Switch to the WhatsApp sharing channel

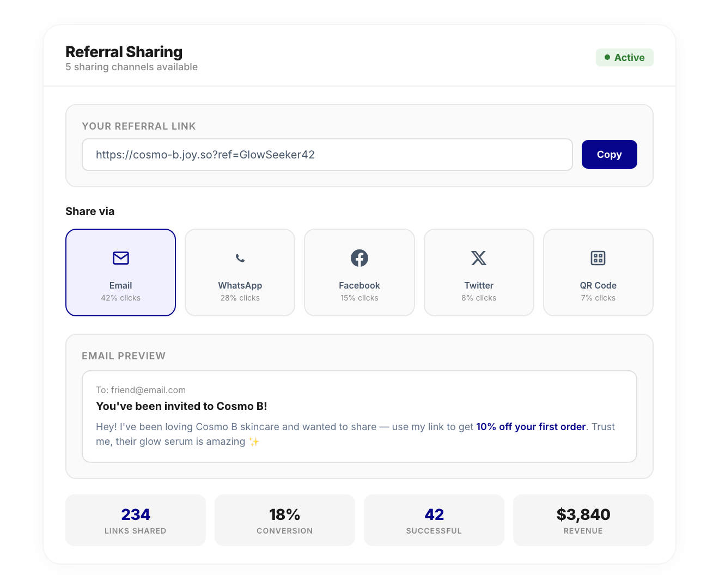[x=240, y=272]
